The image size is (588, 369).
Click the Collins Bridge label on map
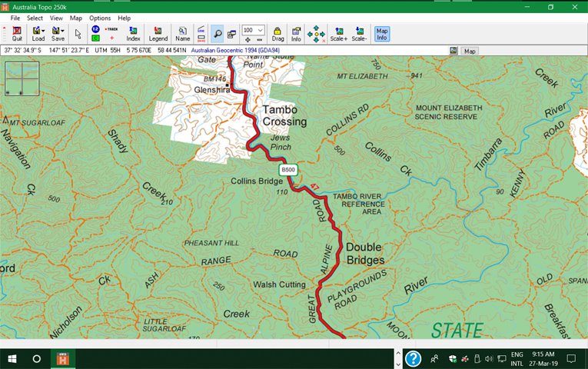point(257,181)
